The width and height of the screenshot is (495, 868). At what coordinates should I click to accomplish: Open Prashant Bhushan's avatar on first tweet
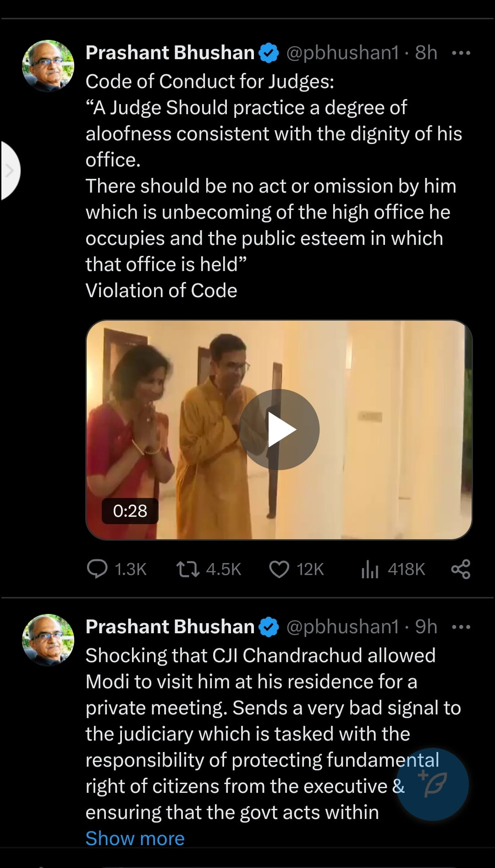48,66
